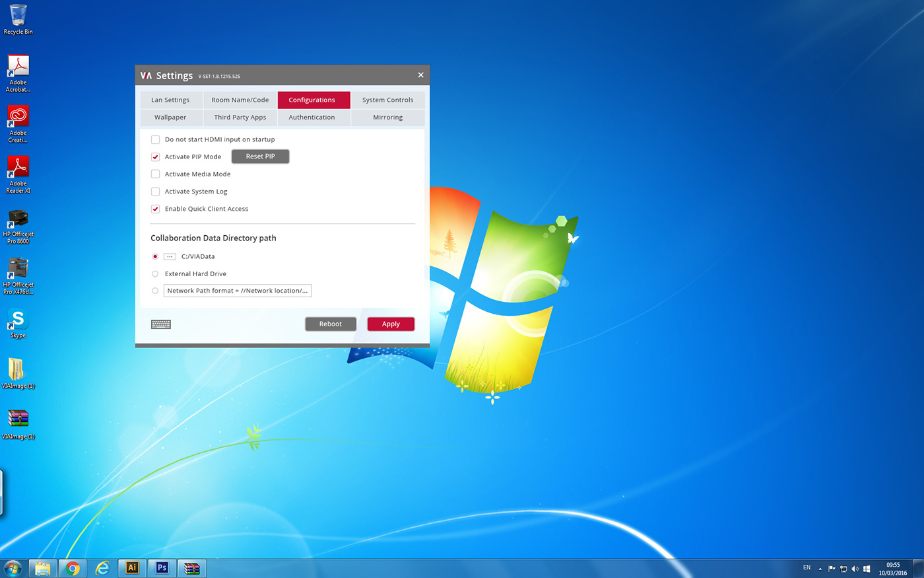Open the Mirroring tab
The image size is (924, 578).
(387, 118)
